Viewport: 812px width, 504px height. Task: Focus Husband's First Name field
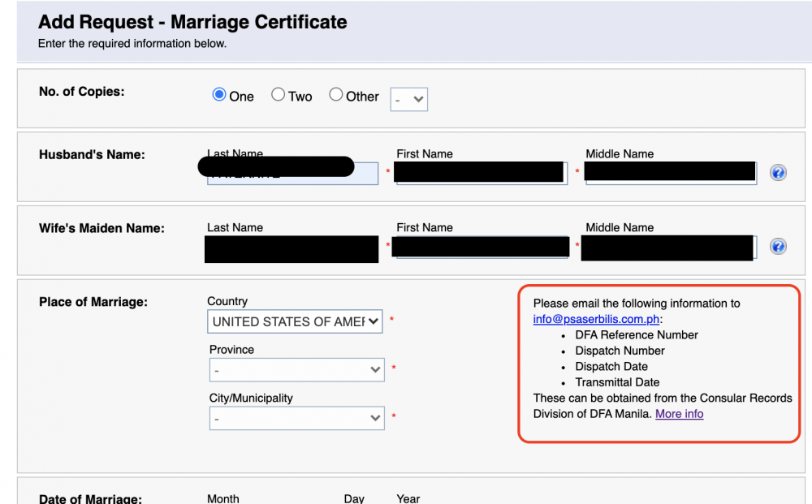pos(482,174)
